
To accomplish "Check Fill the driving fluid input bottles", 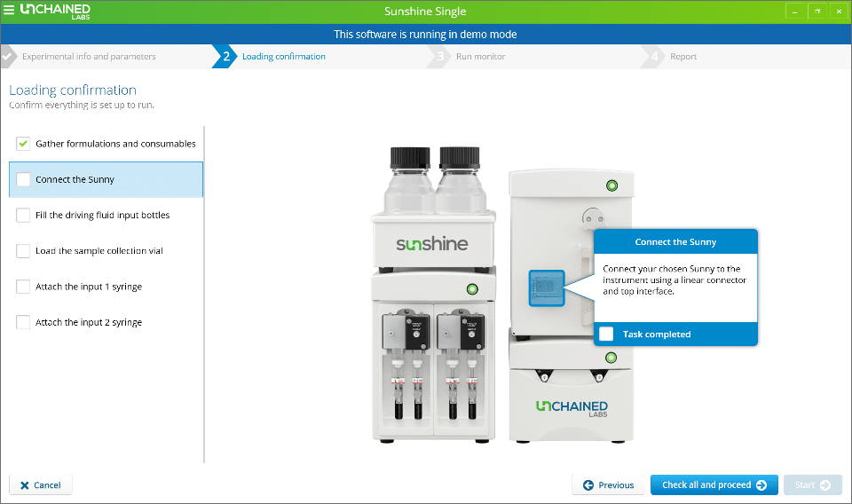I will (23, 216).
